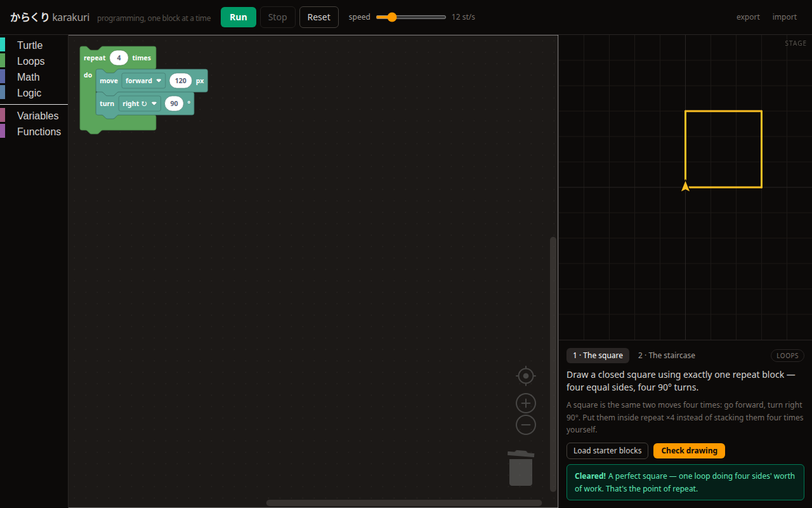812x508 pixels.
Task: Click Check drawing button
Action: (x=689, y=451)
